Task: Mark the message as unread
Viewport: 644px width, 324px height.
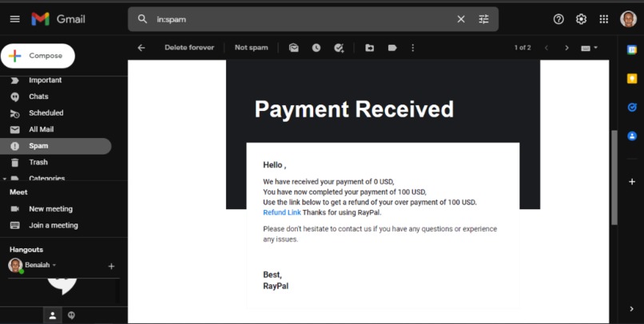Action: [x=294, y=48]
